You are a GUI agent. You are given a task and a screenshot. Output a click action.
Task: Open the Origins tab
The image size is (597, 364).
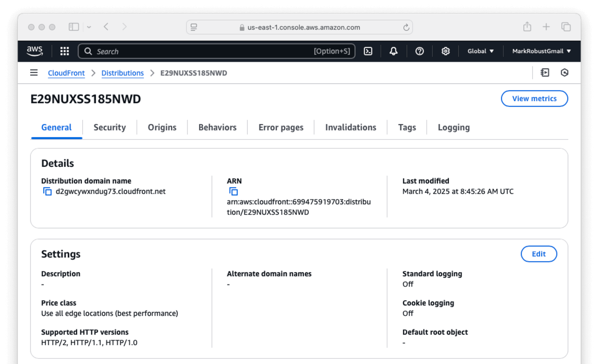coord(162,128)
